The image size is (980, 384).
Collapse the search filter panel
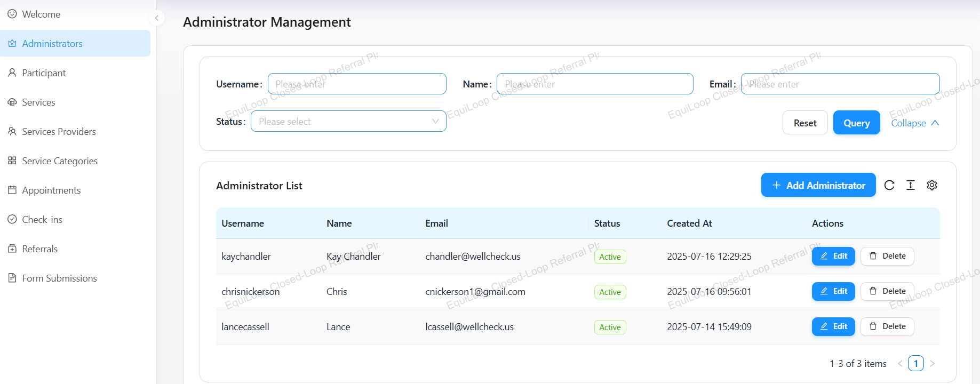[914, 123]
